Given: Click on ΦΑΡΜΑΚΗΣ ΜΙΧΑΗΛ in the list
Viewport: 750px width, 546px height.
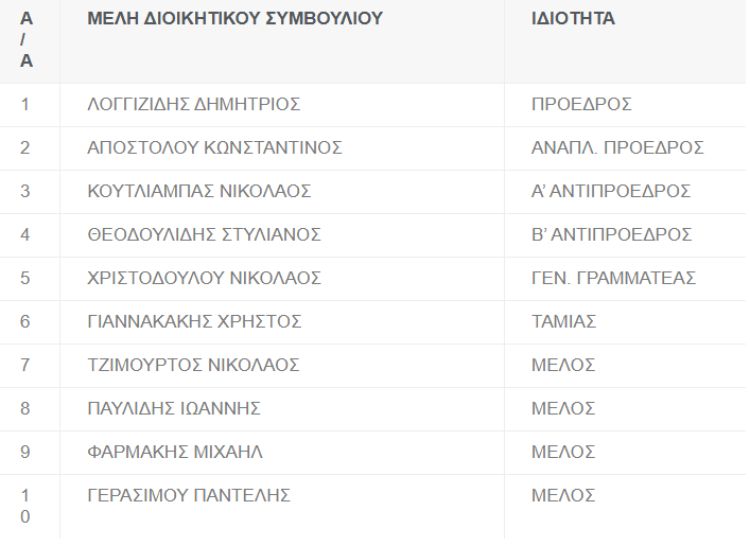Looking at the screenshot, I should click(175, 452).
